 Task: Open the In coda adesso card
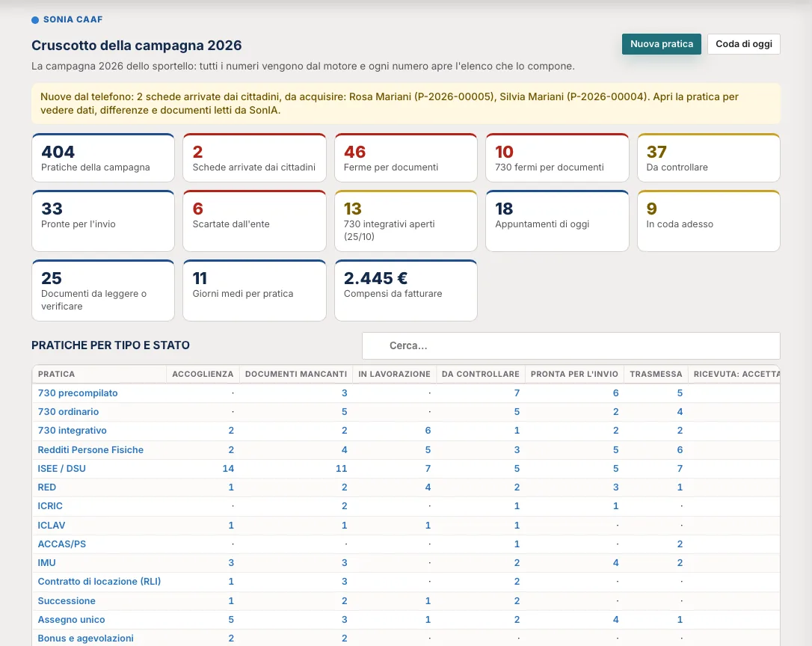pyautogui.click(x=708, y=221)
